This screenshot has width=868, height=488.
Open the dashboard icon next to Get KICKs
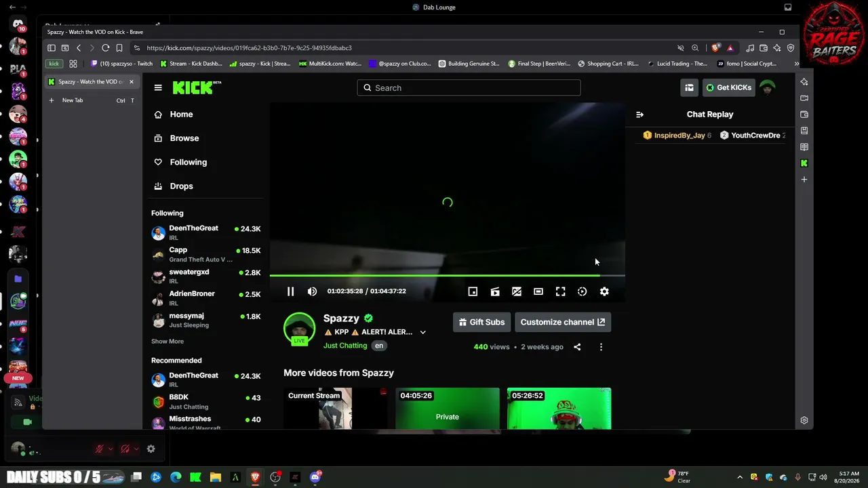coord(689,87)
